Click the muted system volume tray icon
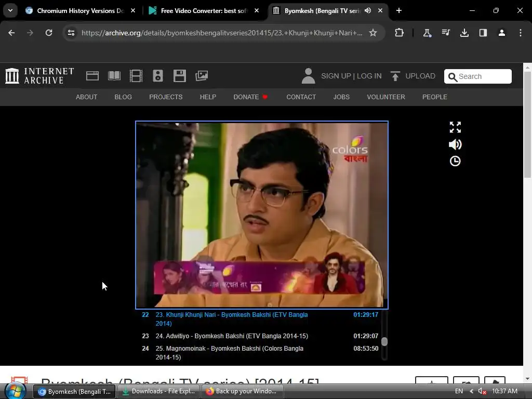The width and height of the screenshot is (532, 399). [x=482, y=391]
